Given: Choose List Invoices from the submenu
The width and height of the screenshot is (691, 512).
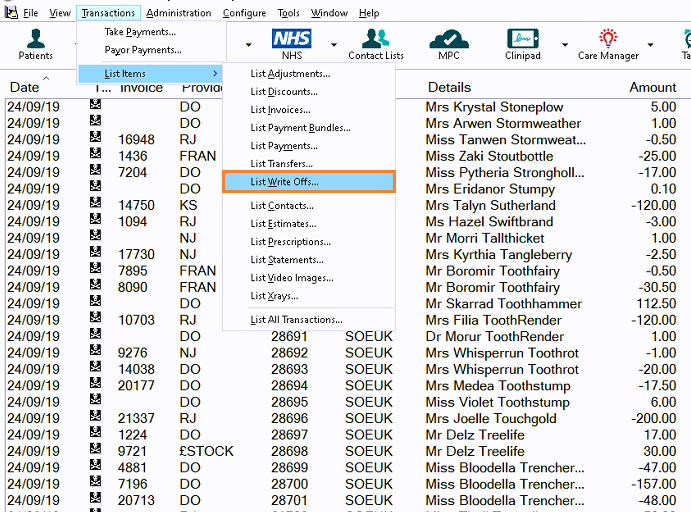Looking at the screenshot, I should tap(280, 110).
